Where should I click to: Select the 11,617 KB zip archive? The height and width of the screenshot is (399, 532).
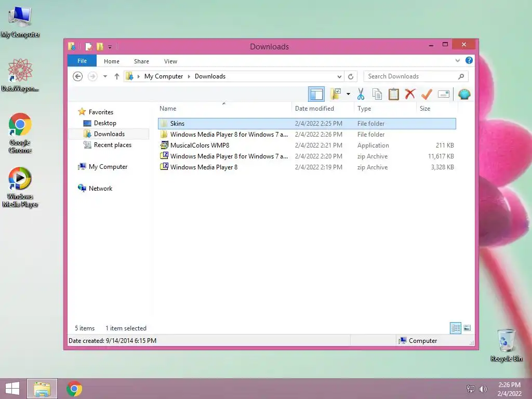pyautogui.click(x=307, y=156)
